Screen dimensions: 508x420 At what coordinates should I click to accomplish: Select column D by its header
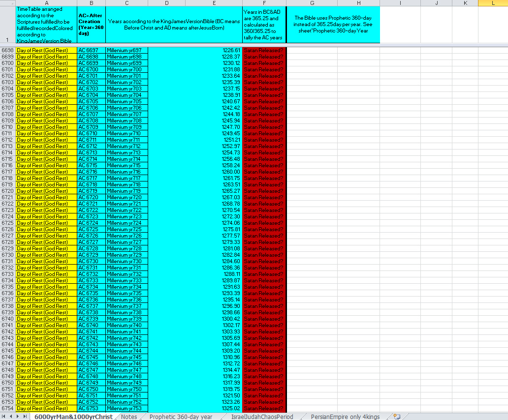point(166,3)
